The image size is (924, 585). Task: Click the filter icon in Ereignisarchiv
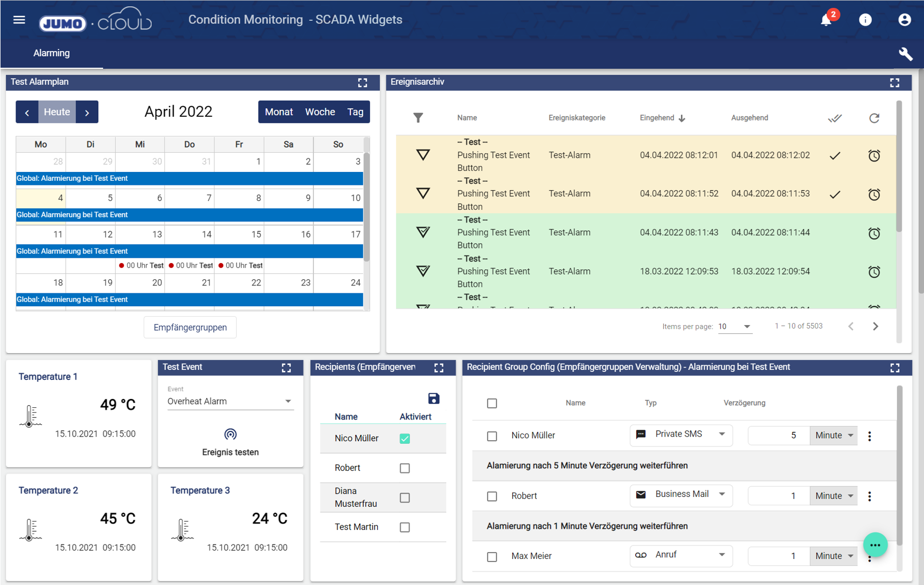pos(418,118)
